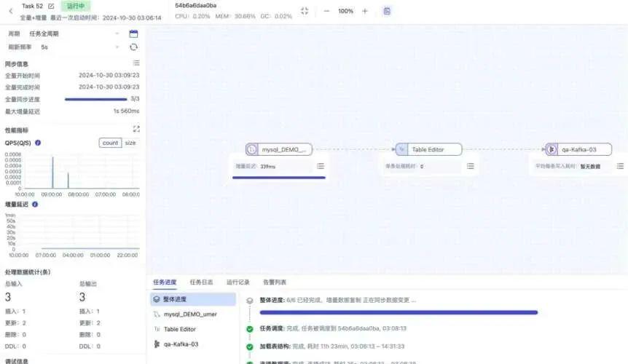Expand the performance metrics to fullscreen
Image resolution: width=628 pixels, height=364 pixels.
pos(136,129)
